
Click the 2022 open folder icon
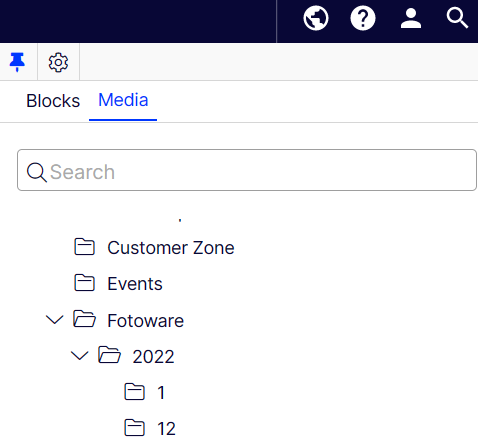coord(109,355)
